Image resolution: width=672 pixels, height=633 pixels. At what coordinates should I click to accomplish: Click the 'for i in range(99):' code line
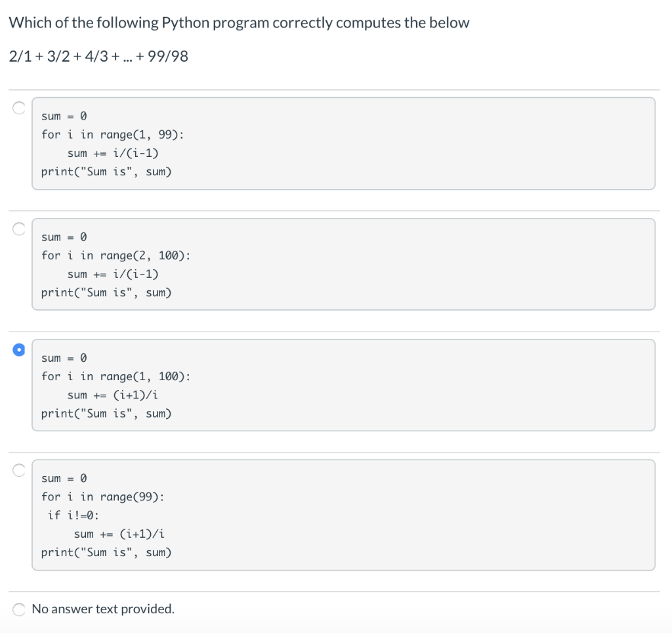(x=103, y=497)
